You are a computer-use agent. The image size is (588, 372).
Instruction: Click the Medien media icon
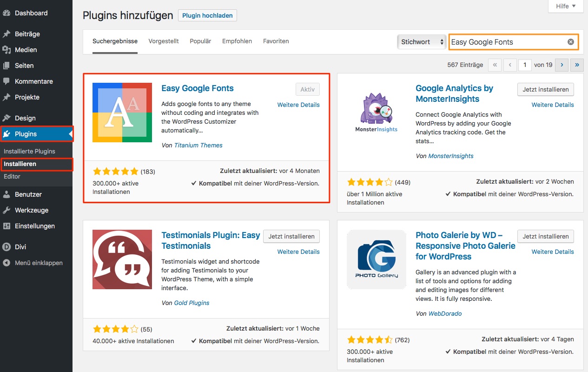point(7,50)
